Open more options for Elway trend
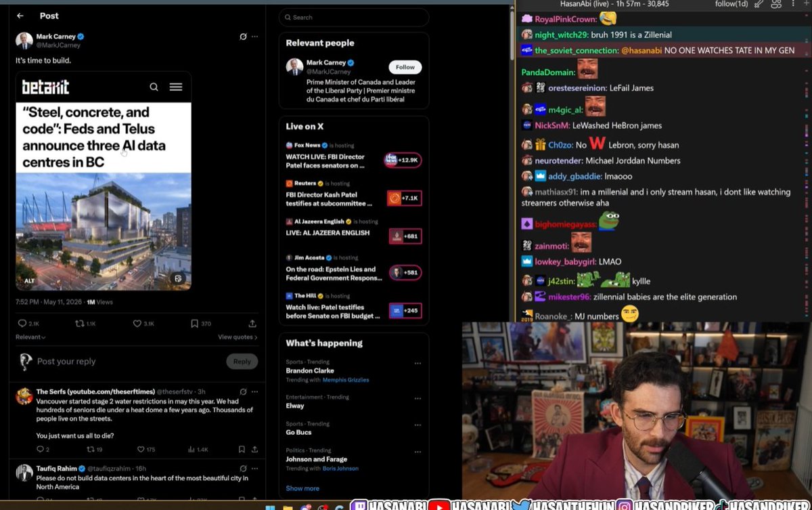 point(418,398)
